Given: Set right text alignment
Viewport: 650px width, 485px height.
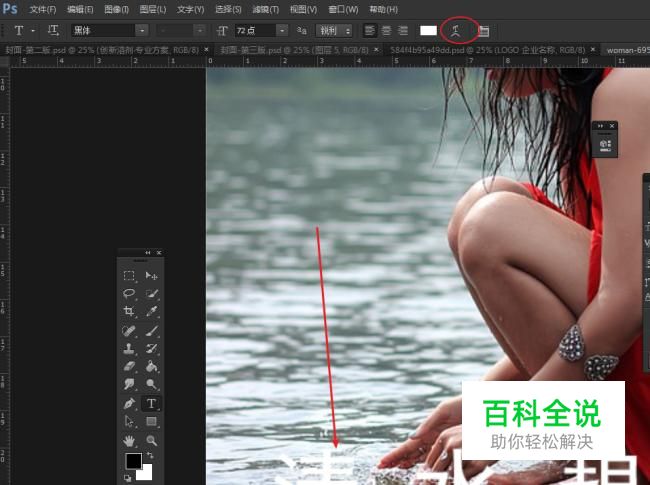Looking at the screenshot, I should pos(403,31).
